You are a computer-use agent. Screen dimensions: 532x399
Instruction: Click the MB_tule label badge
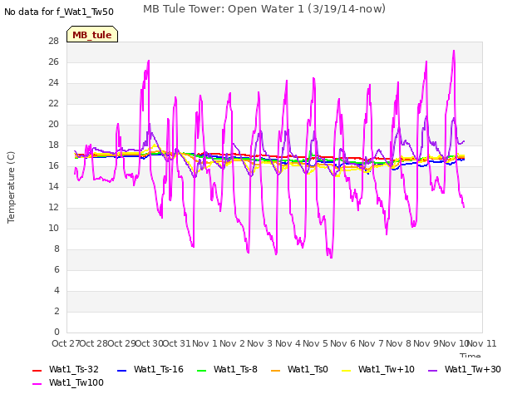point(92,34)
